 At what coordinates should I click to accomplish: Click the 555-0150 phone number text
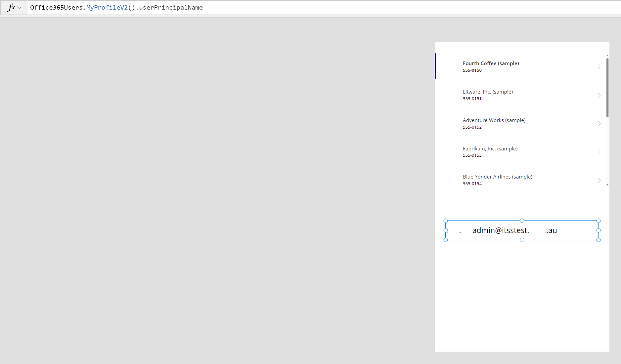[x=472, y=70]
